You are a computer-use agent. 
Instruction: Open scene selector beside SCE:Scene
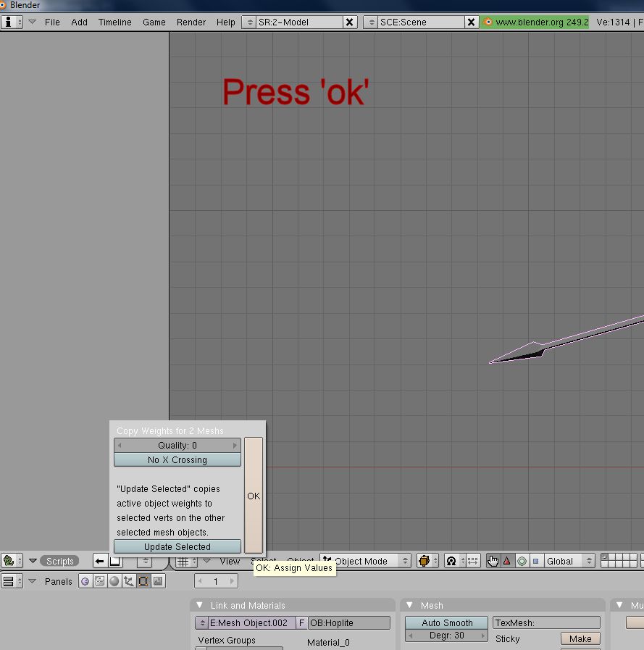371,22
